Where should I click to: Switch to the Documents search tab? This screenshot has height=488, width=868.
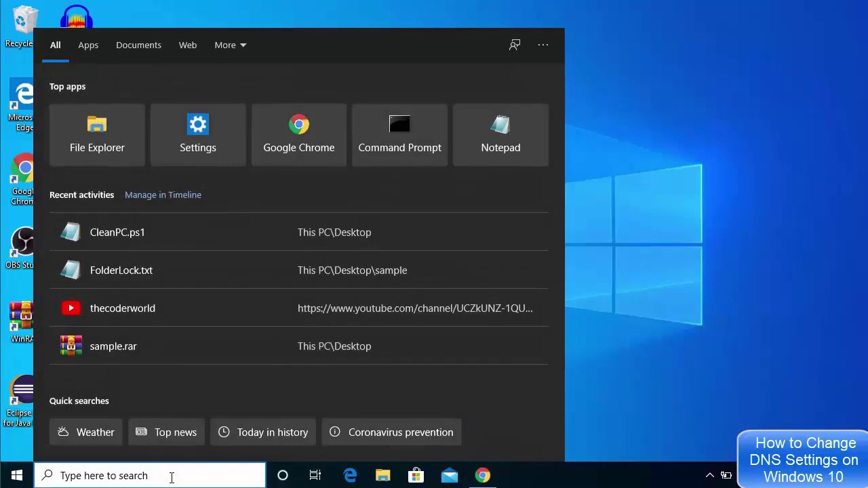pyautogui.click(x=138, y=45)
